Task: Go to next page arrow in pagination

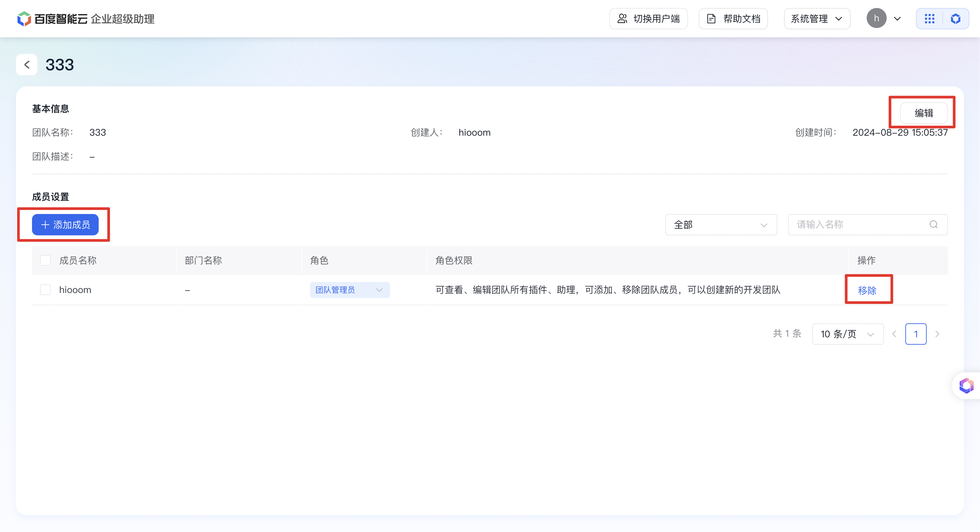Action: tap(937, 334)
